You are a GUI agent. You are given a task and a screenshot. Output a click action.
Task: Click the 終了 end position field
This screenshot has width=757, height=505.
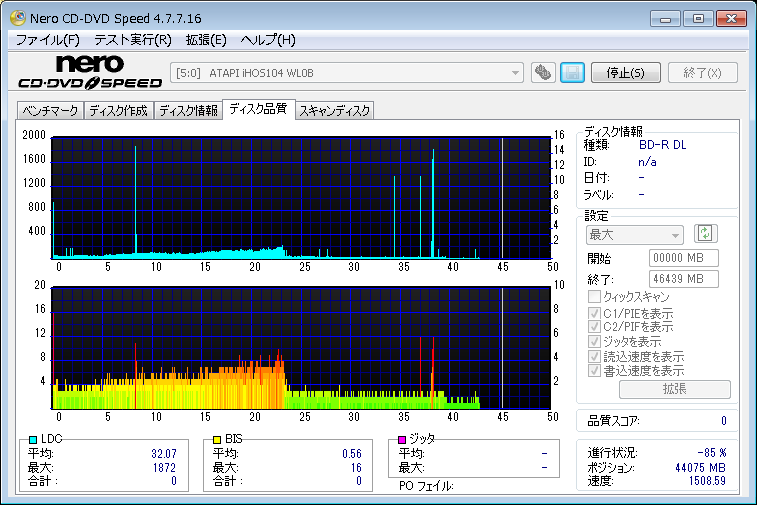point(683,279)
